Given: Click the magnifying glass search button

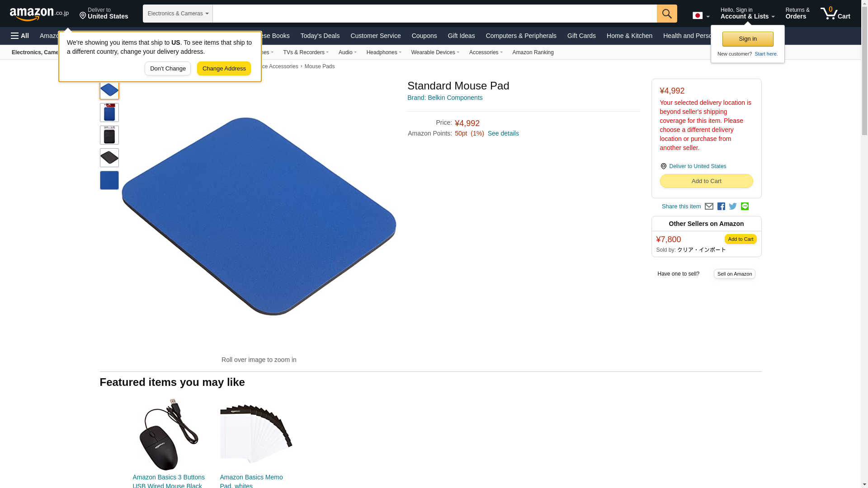Looking at the screenshot, I should (x=667, y=14).
